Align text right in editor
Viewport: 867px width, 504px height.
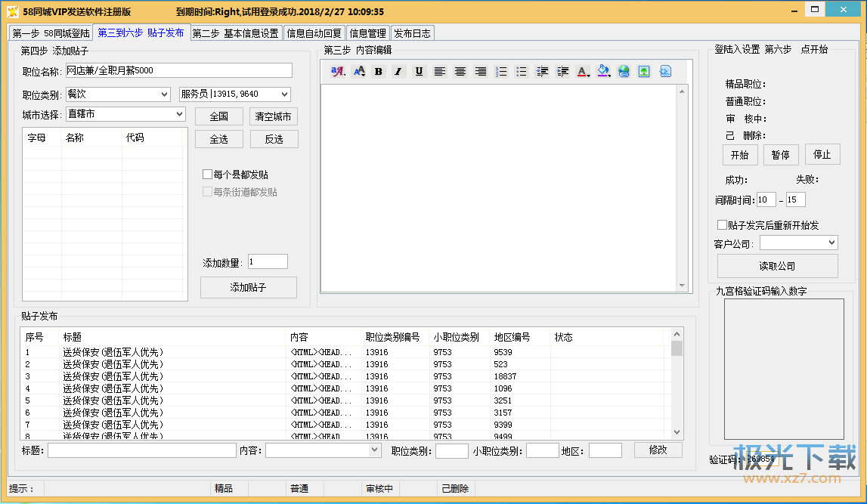point(481,71)
